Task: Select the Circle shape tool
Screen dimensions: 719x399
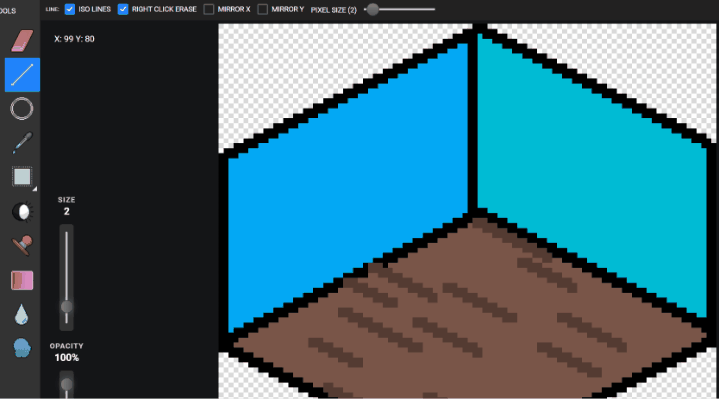Action: (22, 109)
